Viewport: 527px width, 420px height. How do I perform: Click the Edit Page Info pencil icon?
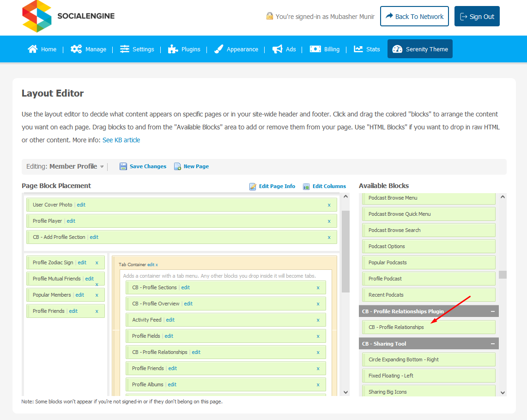click(253, 186)
